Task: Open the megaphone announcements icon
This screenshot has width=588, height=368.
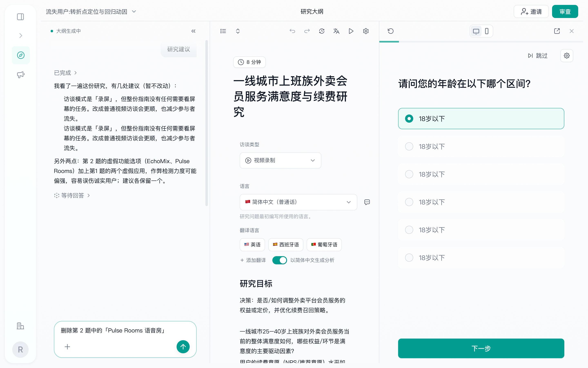Action: (21, 75)
